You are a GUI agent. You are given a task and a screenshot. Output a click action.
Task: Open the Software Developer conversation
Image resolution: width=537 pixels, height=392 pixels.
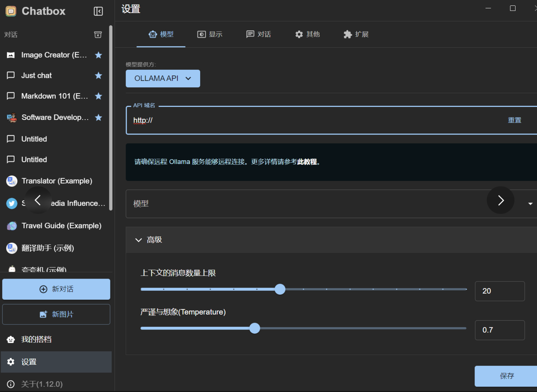(x=55, y=117)
